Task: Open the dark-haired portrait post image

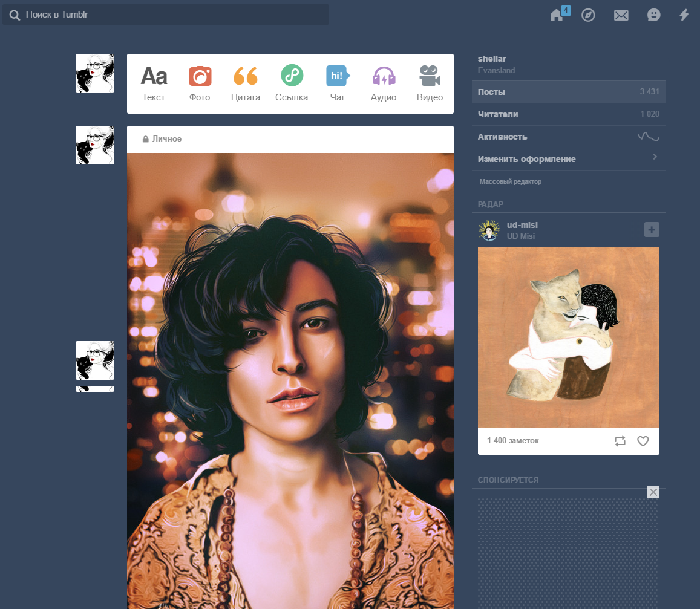Action: [x=290, y=381]
